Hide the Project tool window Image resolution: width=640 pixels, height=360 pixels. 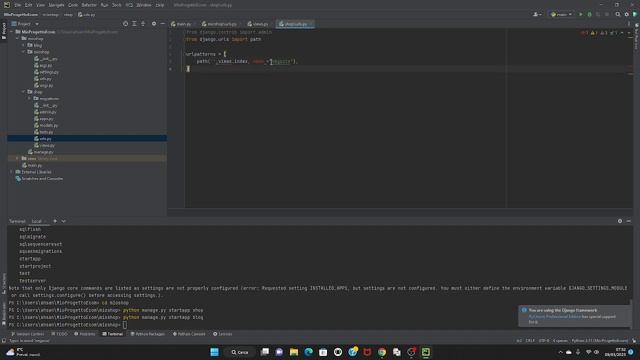pyautogui.click(x=162, y=24)
